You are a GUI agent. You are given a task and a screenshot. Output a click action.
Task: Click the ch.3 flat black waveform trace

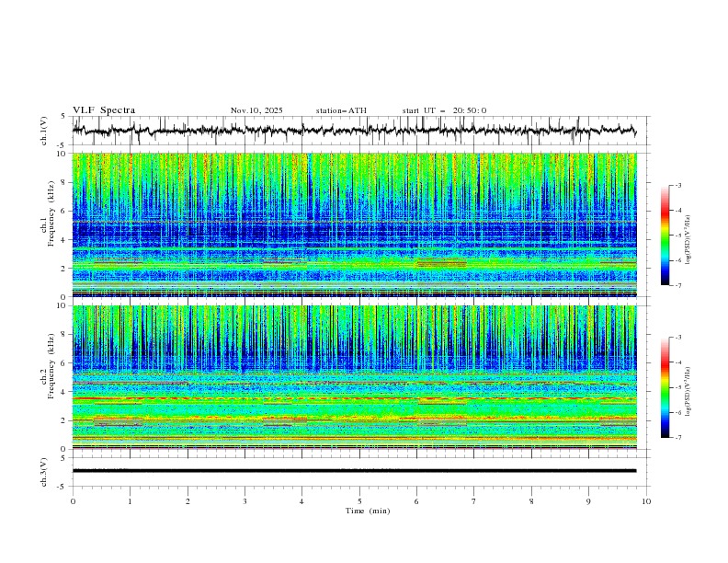pos(354,471)
